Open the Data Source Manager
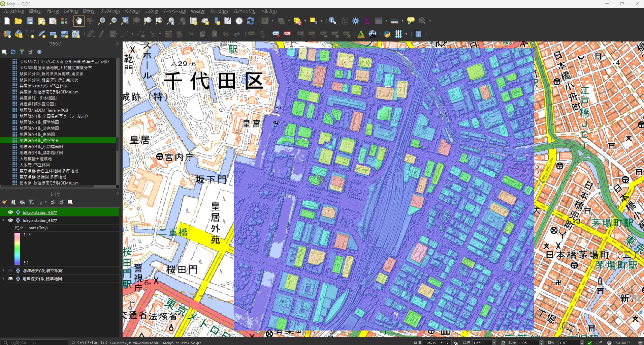644x345 pixels. pyautogui.click(x=7, y=34)
